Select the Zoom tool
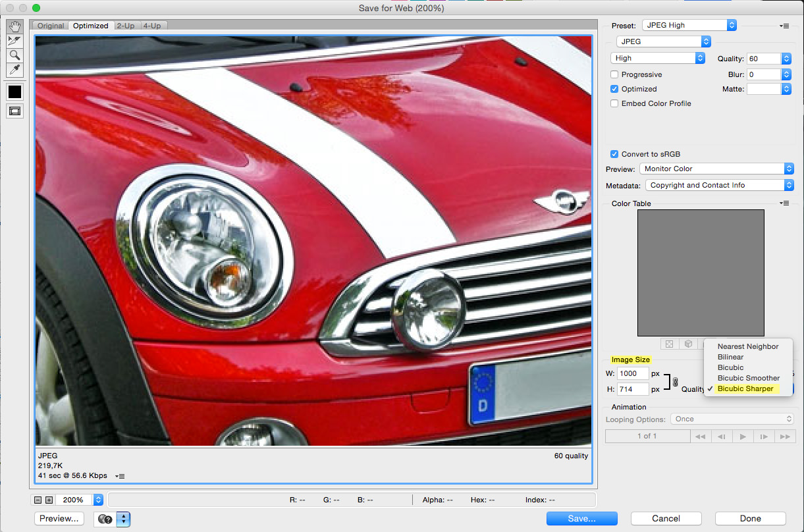The height and width of the screenshot is (532, 804). [14, 55]
